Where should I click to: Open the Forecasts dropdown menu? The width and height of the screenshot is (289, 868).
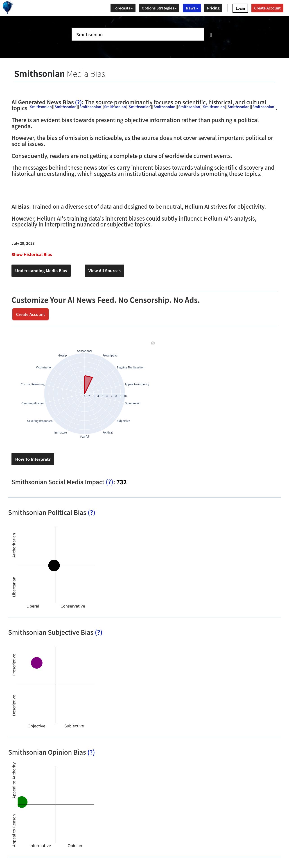[x=123, y=8]
